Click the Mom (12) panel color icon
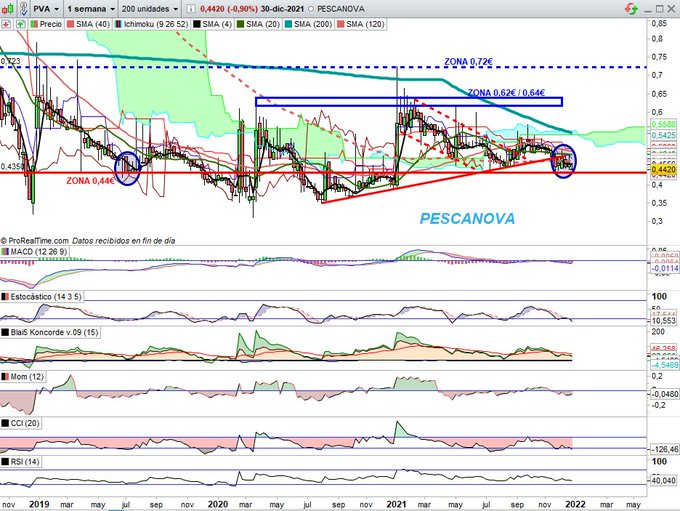 click(5, 377)
